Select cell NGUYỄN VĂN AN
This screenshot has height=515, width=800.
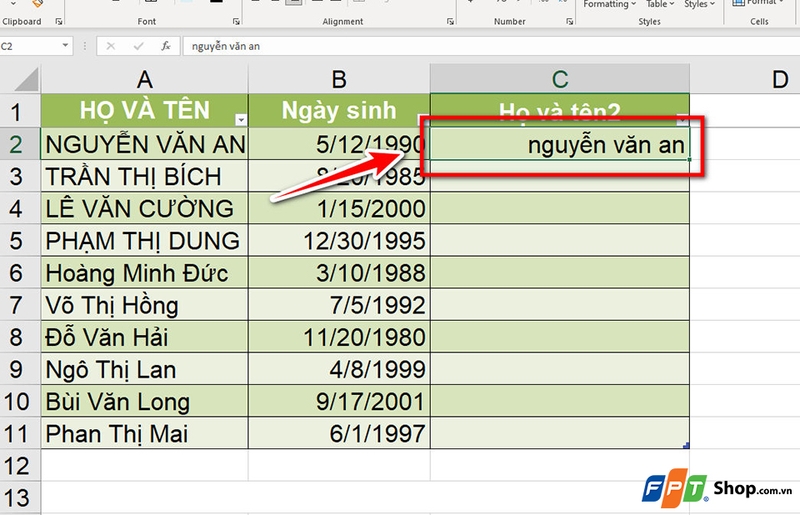click(x=144, y=144)
